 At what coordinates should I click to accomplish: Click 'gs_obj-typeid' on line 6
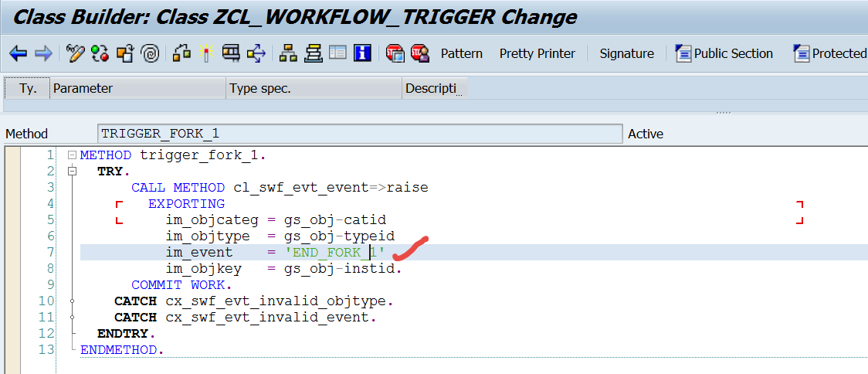pyautogui.click(x=339, y=236)
